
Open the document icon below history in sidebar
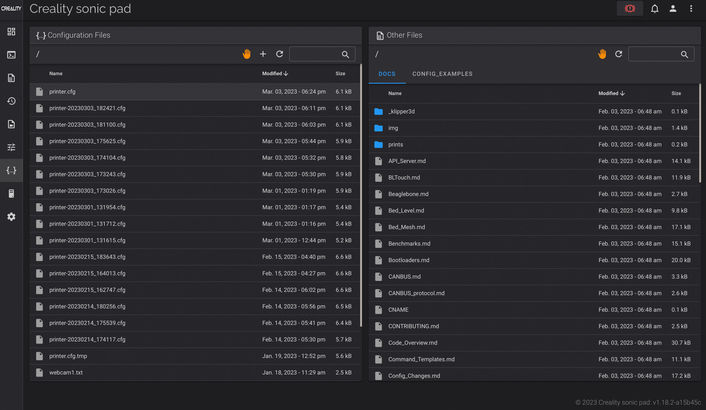point(11,124)
